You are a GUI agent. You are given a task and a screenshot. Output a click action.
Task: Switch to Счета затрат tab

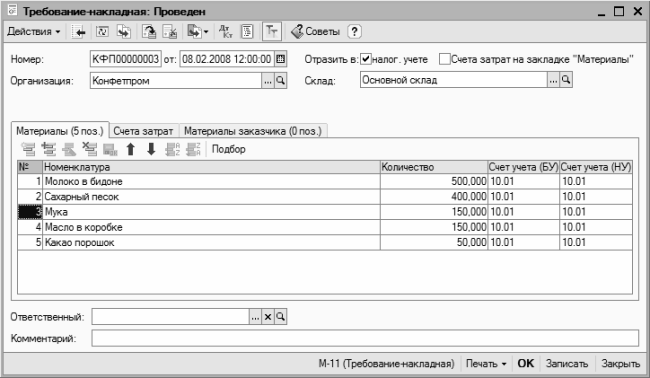click(x=143, y=131)
